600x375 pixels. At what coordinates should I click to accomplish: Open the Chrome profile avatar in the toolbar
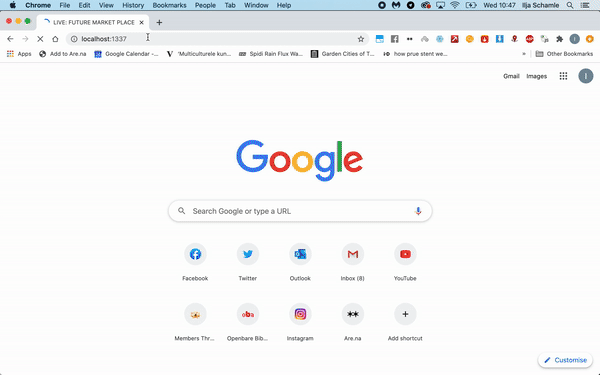coord(574,39)
